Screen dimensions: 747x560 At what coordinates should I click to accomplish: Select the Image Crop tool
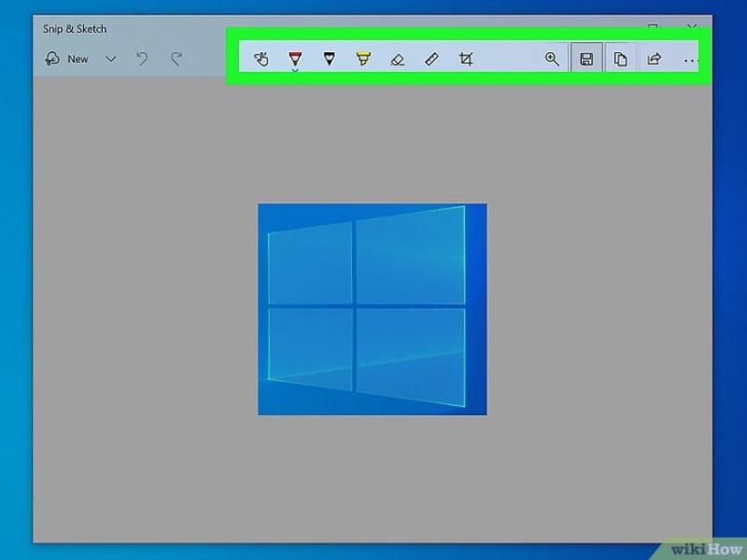coord(466,59)
